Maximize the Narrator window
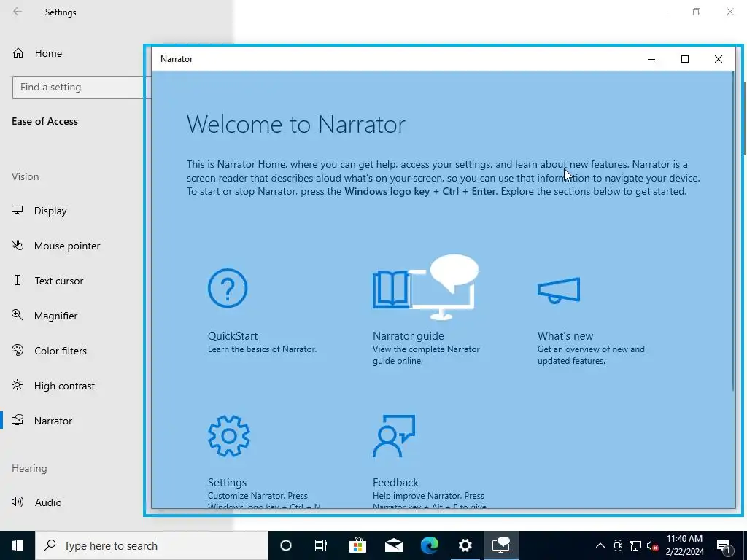This screenshot has width=747, height=560. coord(684,59)
